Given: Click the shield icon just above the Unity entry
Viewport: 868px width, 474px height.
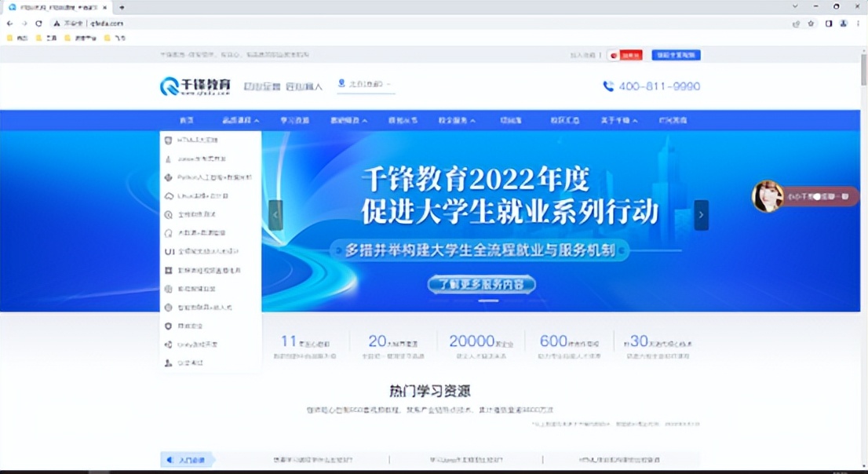Looking at the screenshot, I should [169, 326].
